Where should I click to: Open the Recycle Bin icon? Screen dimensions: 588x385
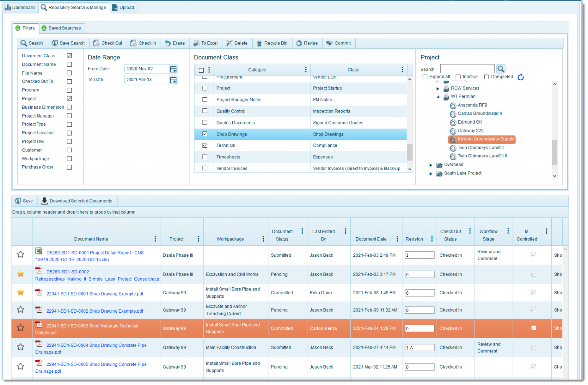pyautogui.click(x=260, y=43)
